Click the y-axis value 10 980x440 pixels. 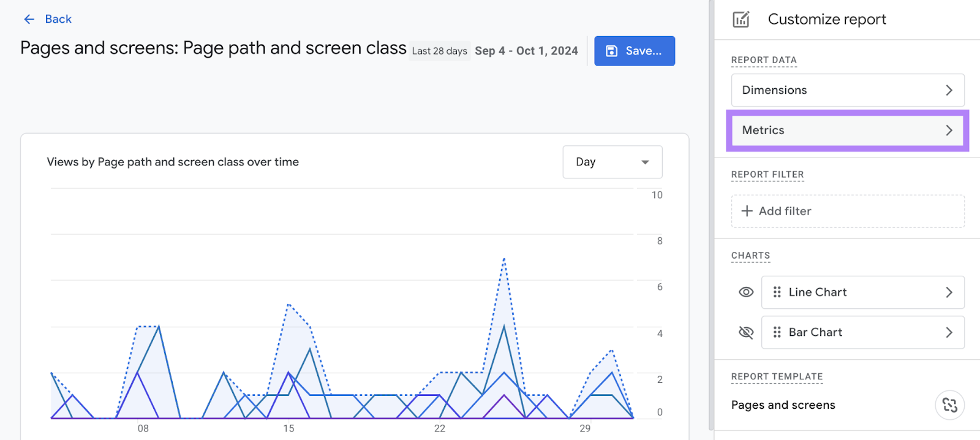[x=657, y=195]
